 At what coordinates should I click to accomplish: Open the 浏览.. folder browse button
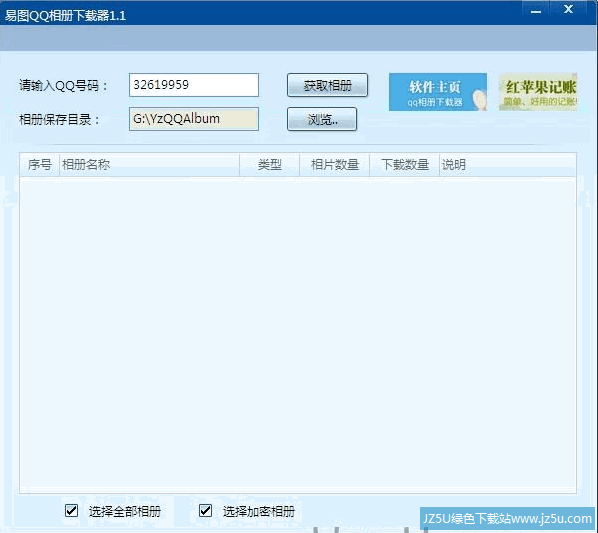pyautogui.click(x=322, y=119)
